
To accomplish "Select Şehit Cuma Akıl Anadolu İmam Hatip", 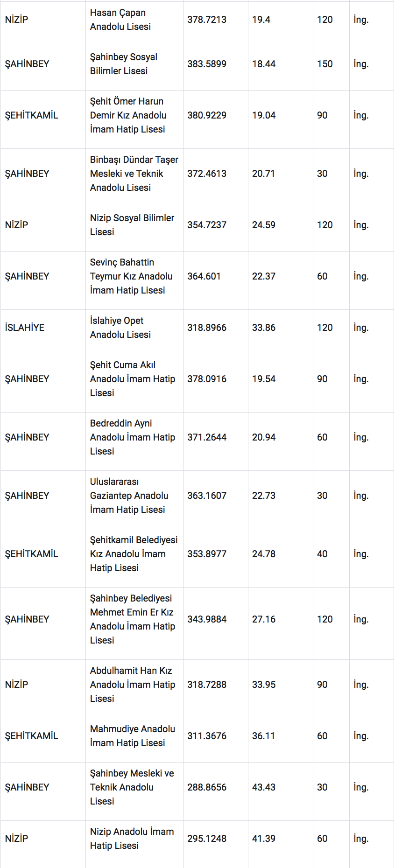I will pyautogui.click(x=133, y=379).
